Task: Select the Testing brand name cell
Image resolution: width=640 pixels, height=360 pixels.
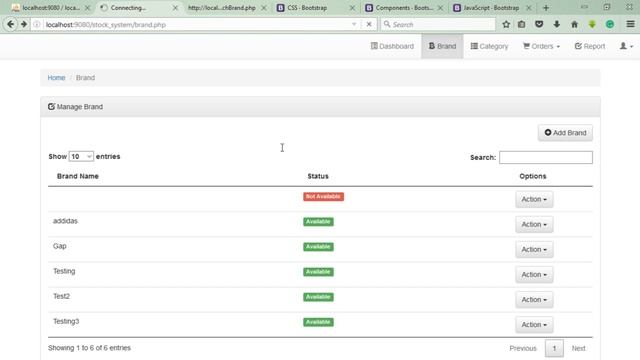Action: (64, 271)
